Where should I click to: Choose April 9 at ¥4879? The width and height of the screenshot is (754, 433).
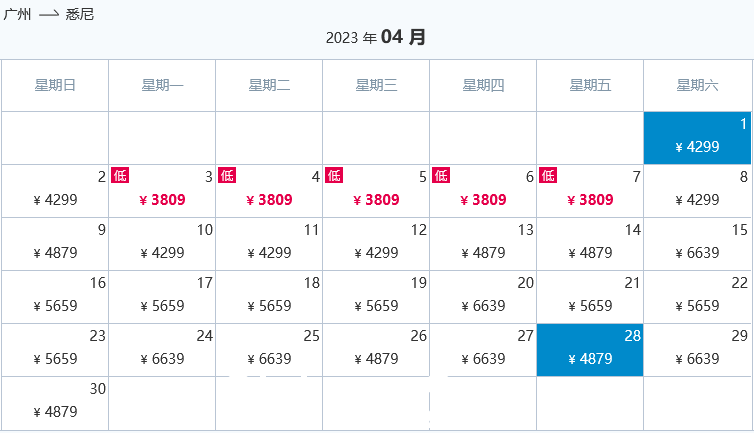tap(55, 244)
